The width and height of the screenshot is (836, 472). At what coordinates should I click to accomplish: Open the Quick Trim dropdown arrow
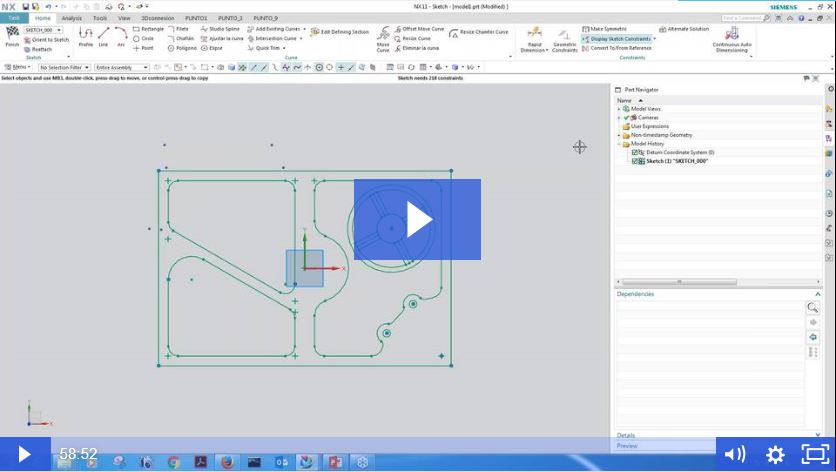click(x=284, y=48)
